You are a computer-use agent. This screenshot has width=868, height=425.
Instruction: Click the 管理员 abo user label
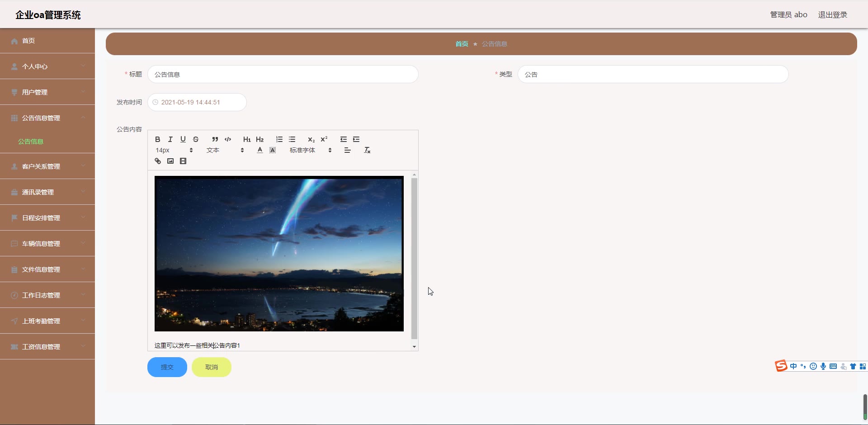tap(788, 14)
